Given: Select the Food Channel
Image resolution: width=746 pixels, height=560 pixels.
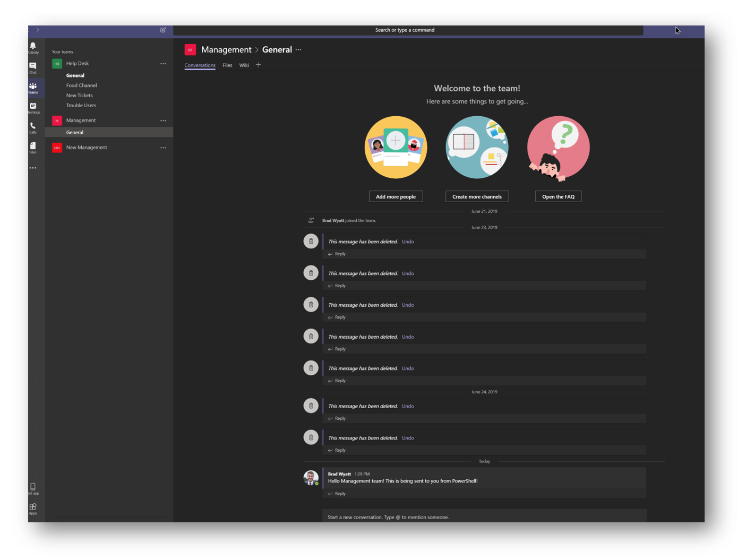Looking at the screenshot, I should (81, 85).
